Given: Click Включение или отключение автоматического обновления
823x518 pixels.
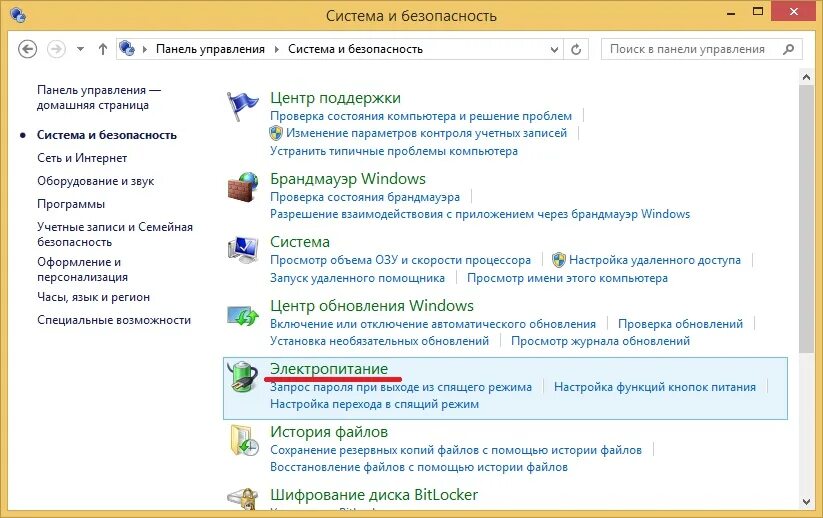Looking at the screenshot, I should pyautogui.click(x=433, y=324).
